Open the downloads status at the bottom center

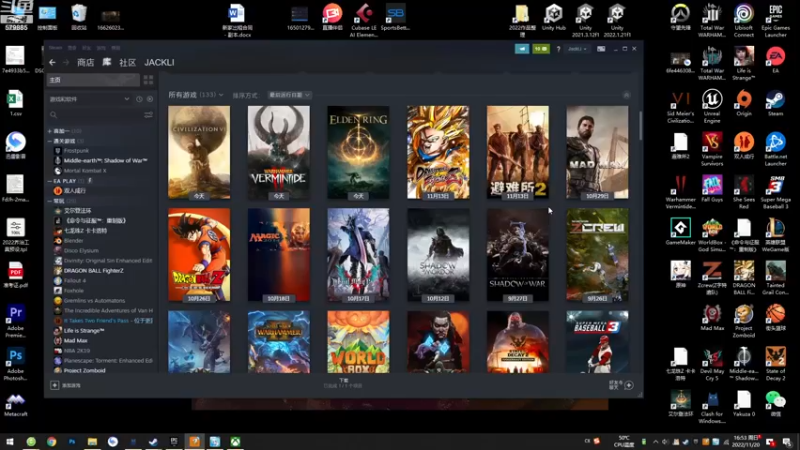point(343,383)
